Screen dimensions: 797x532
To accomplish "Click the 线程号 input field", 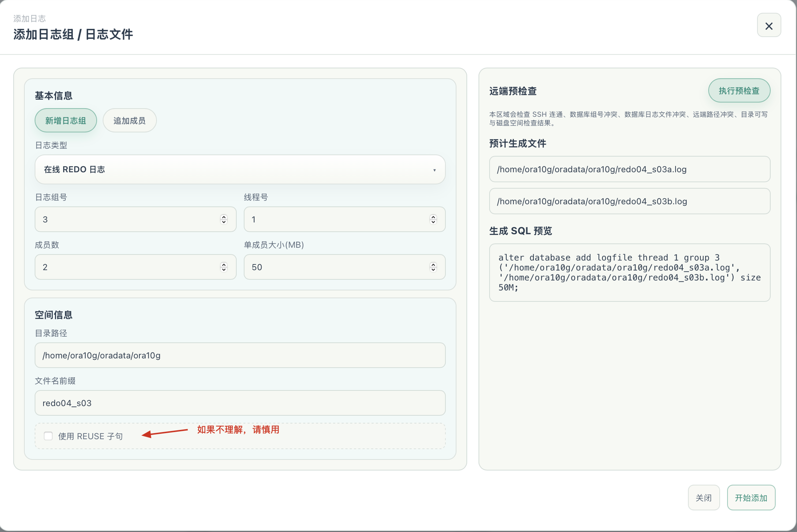I will (x=344, y=219).
